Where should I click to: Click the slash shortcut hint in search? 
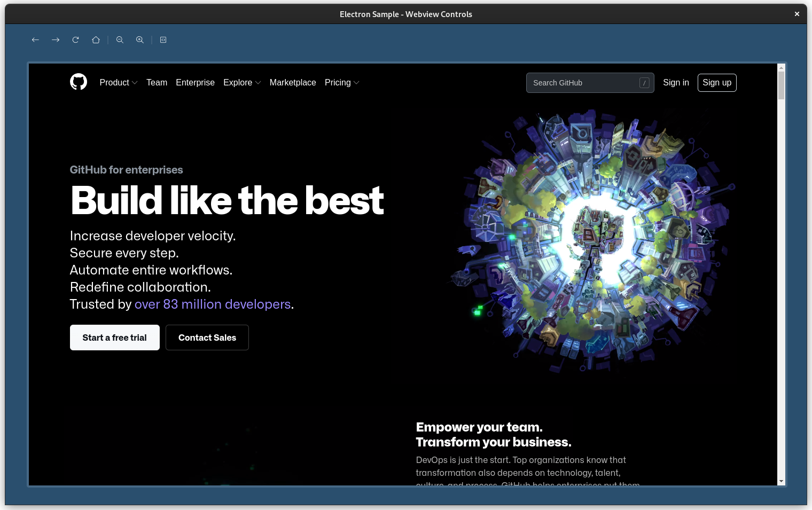pyautogui.click(x=644, y=83)
